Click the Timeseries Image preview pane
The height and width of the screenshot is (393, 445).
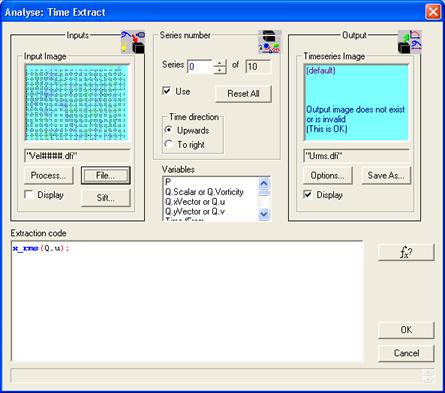(356, 102)
